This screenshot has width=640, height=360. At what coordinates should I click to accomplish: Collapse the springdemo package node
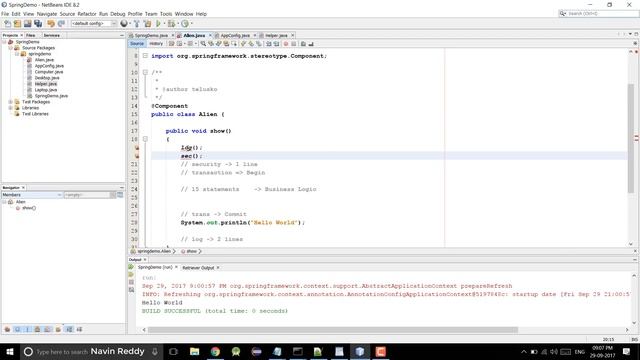(17, 54)
